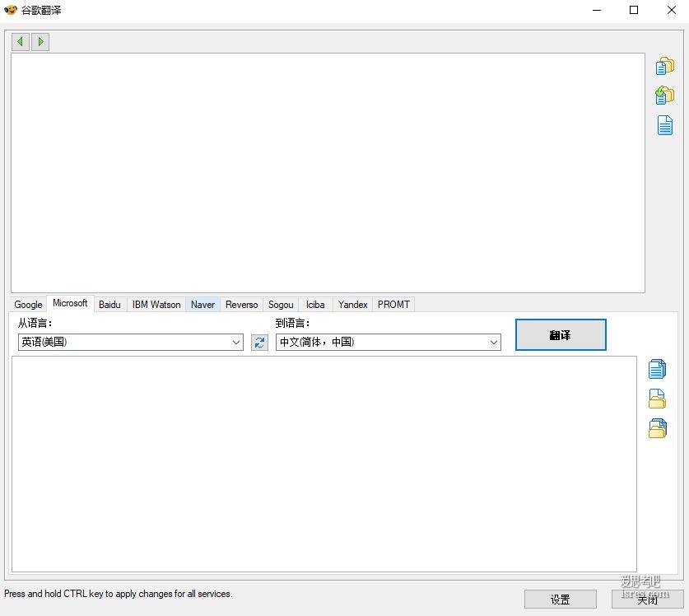Screen dimensions: 689x616
Task: Click the top icon beside the source text box
Action: pyautogui.click(x=665, y=66)
